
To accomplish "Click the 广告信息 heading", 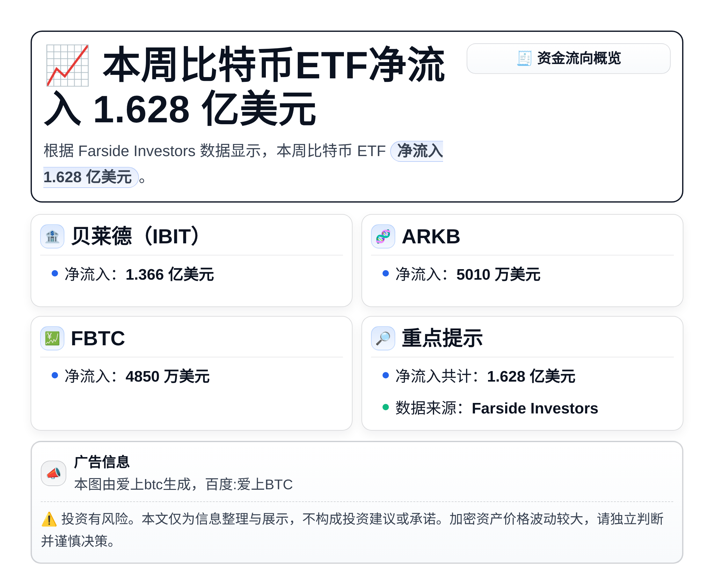I will [102, 462].
